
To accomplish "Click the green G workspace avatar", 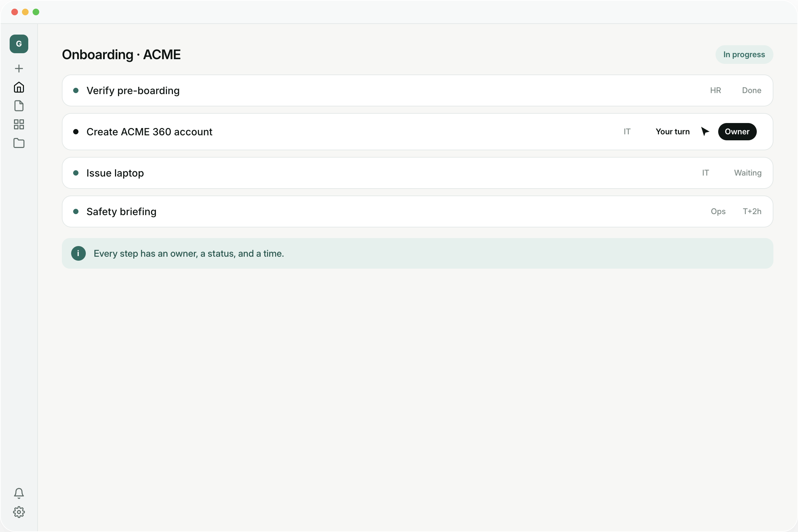I will 19,44.
